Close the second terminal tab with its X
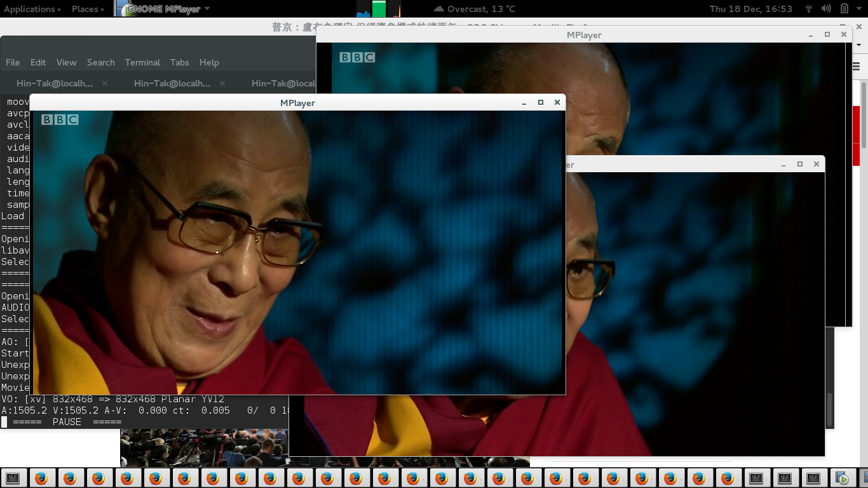 [222, 83]
